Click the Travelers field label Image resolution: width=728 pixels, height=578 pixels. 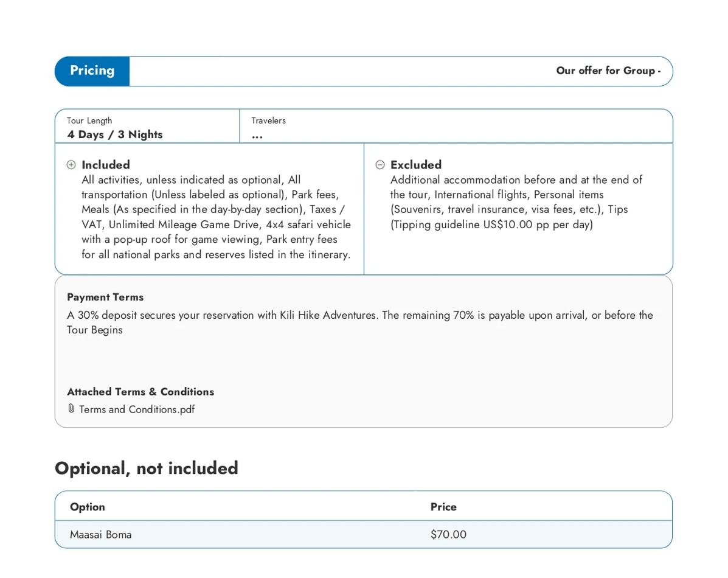(x=268, y=120)
